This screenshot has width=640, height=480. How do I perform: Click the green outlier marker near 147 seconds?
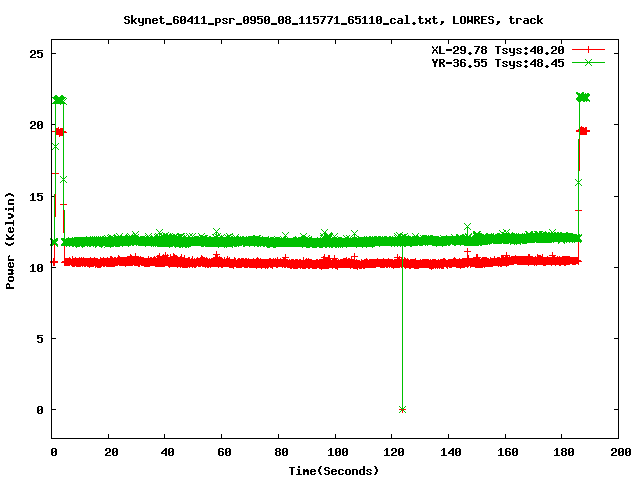pyautogui.click(x=467, y=227)
